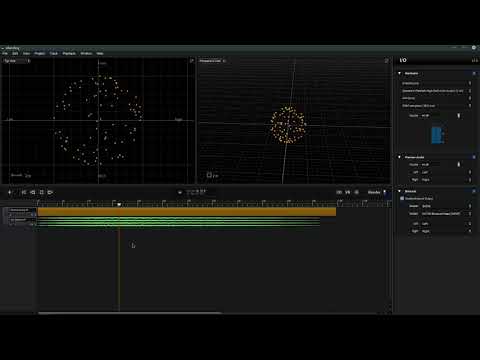Click the round icon left of Monitor
The height and width of the screenshot is (360, 480).
pyautogui.click(x=357, y=192)
